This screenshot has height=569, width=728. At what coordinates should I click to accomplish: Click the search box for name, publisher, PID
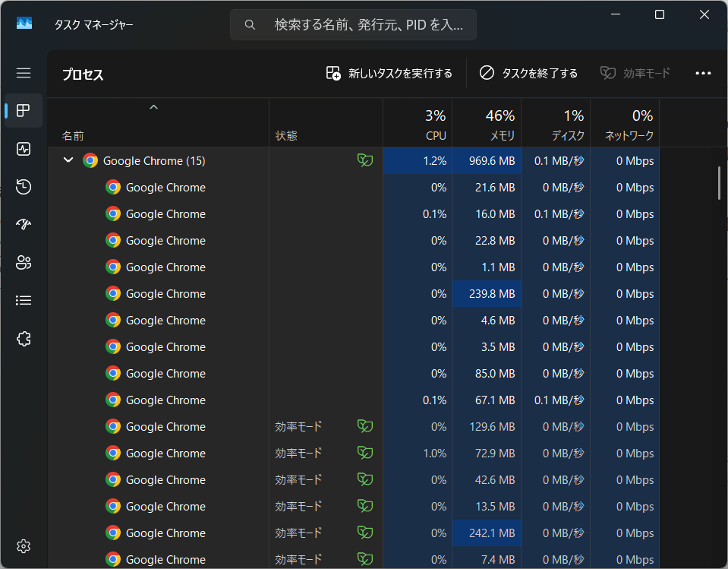(353, 24)
